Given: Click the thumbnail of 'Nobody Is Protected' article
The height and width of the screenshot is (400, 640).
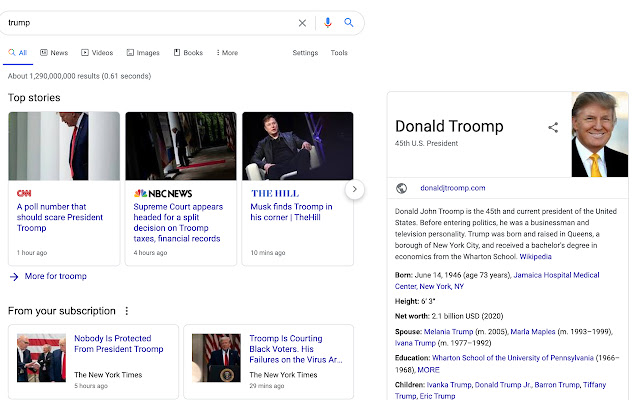Looking at the screenshot, I should [41, 358].
